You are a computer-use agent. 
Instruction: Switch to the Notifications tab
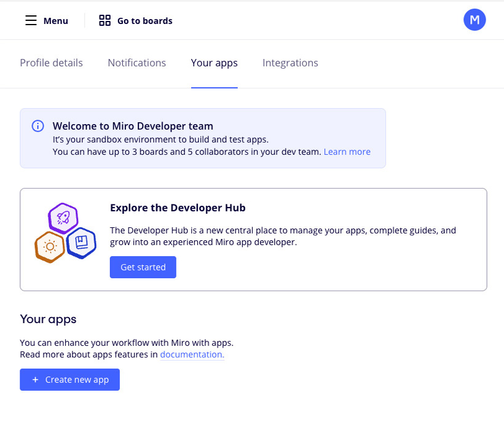tap(137, 63)
